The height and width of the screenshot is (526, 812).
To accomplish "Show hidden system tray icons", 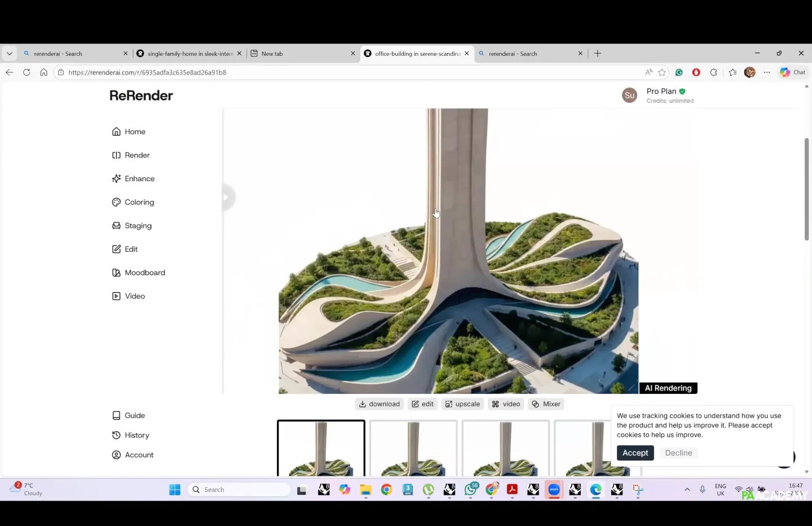I will [x=687, y=489].
